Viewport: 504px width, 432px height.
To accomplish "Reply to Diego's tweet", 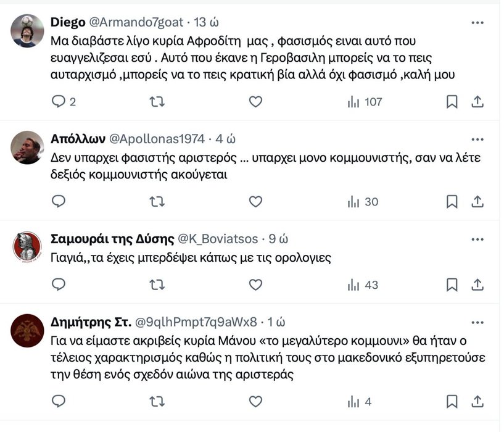I will [59, 102].
